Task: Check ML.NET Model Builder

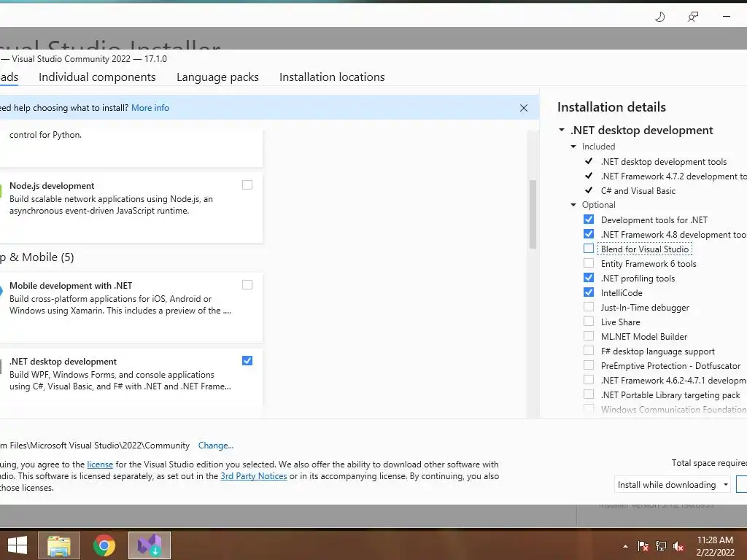Action: point(589,336)
